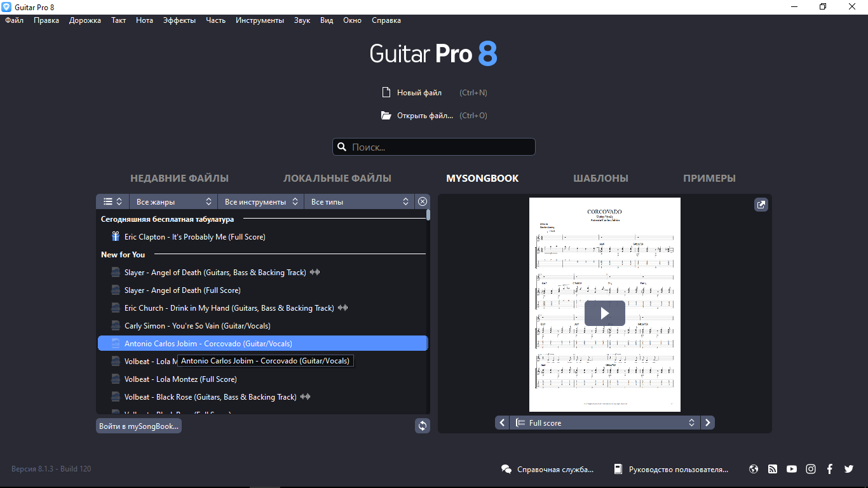This screenshot has width=868, height=488.
Task: Open Руководство пользователя... link
Action: 679,470
